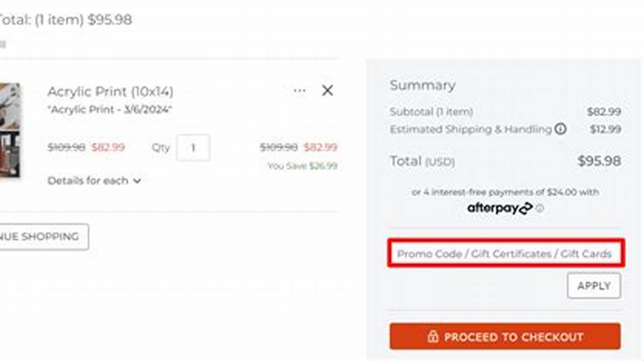
Task: Click the three-dot options icon on Acrylic Print
Action: (299, 90)
